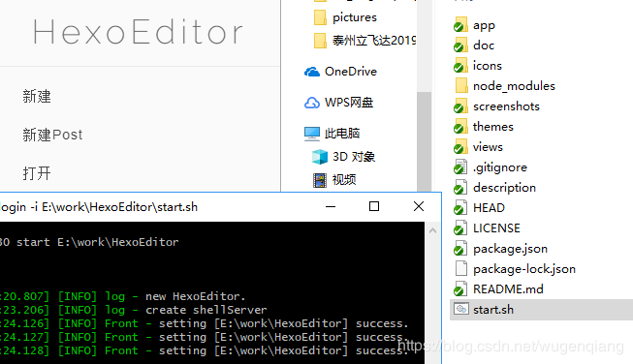
Task: Select the views folder name
Action: (x=488, y=147)
